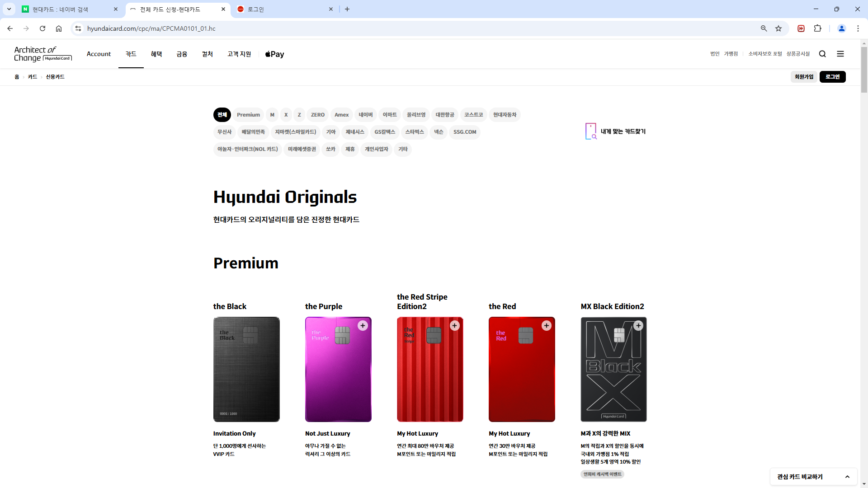Add MX Black Edition2 to compare
This screenshot has height=488, width=868.
tap(638, 326)
